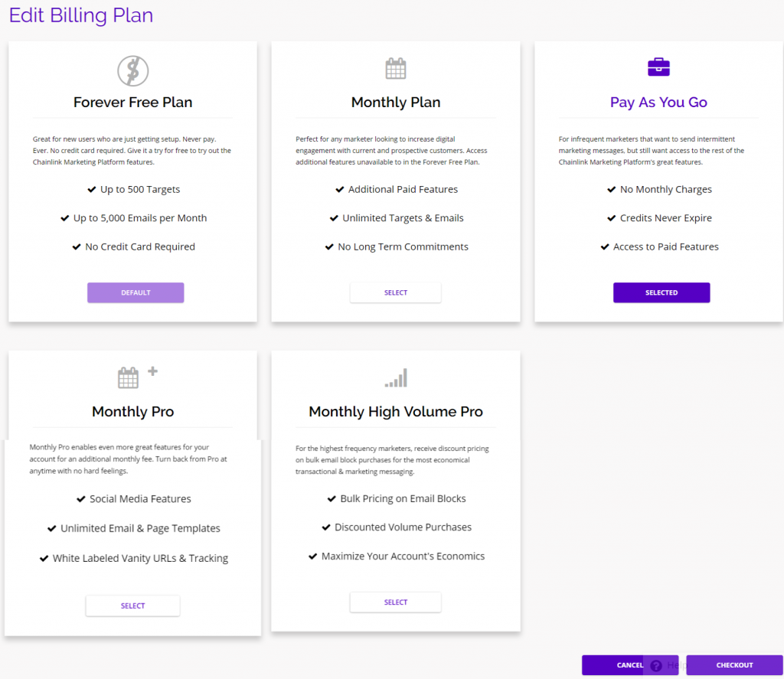Viewport: 784px width, 679px height.
Task: Click the dollar sign icon above Forever Free Plan
Action: click(x=132, y=69)
